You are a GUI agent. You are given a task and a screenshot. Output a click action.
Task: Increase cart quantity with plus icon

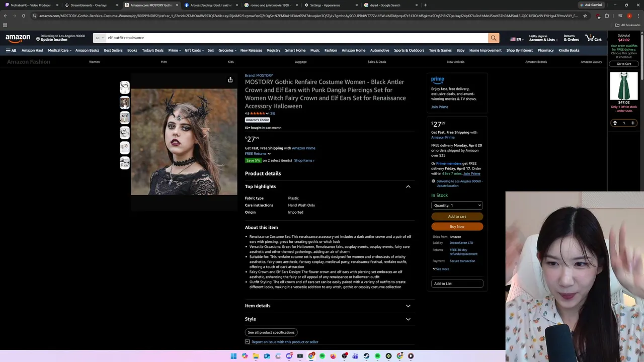coord(633,123)
